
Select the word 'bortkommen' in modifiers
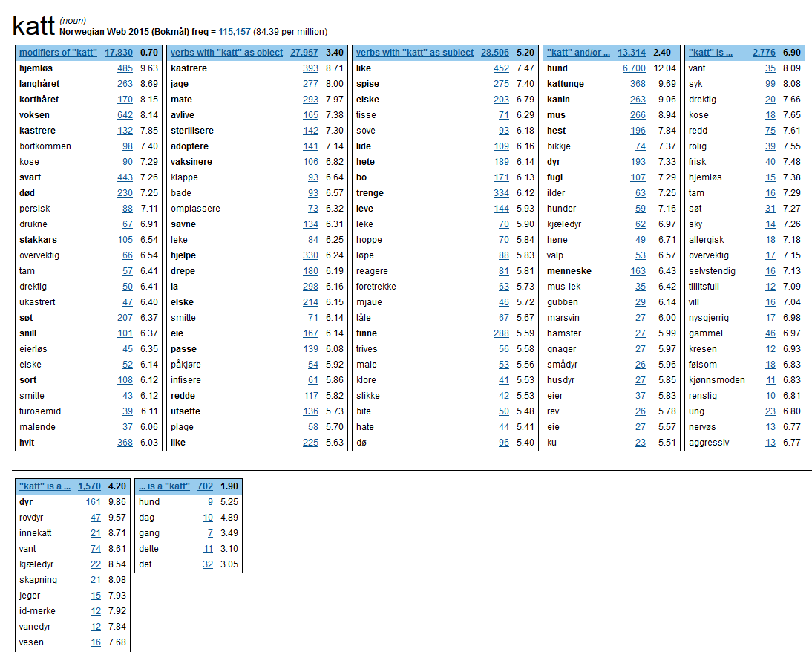click(45, 146)
